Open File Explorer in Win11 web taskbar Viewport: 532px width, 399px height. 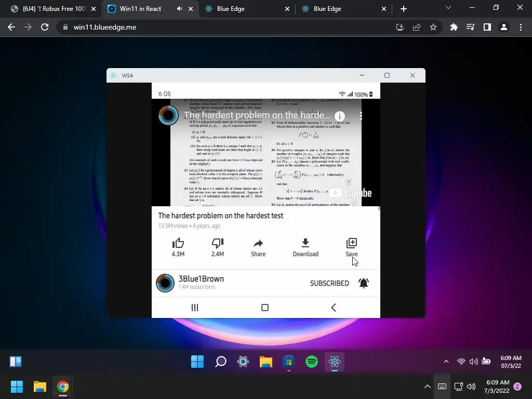pos(266,362)
